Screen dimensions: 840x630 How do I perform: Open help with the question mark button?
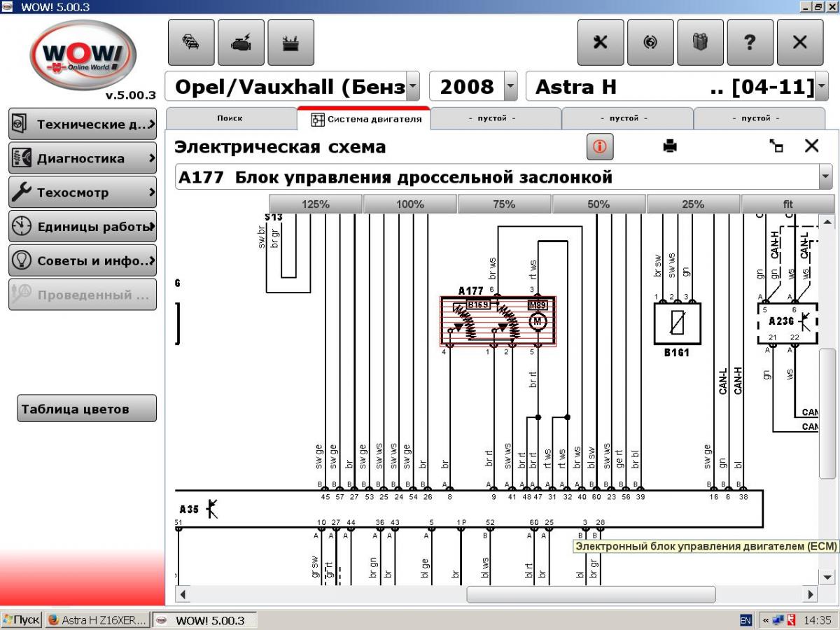[750, 42]
